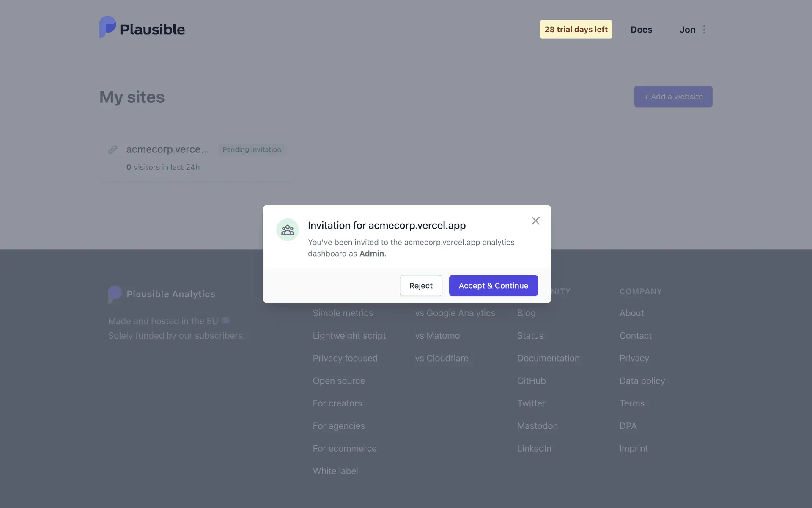Click the 28 trial days left badge
Viewport: 812px width, 508px height.
coord(576,29)
